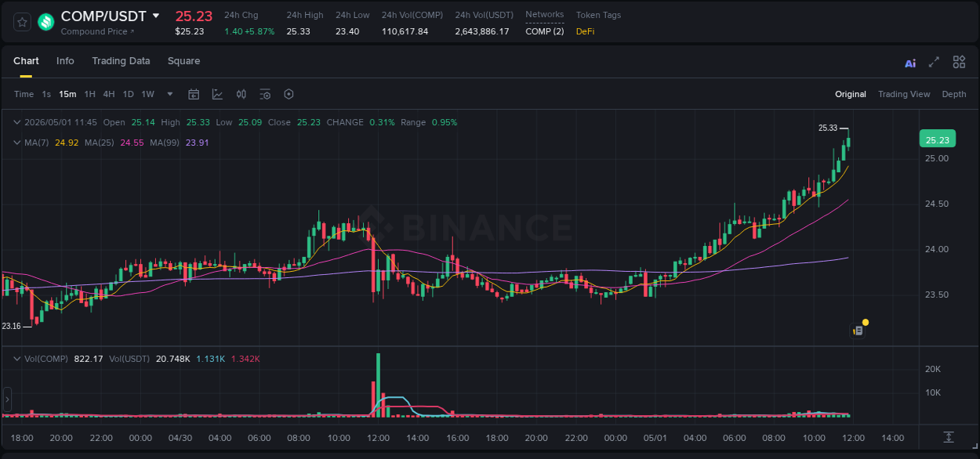Viewport: 980px width, 459px height.
Task: Open the layout grid widgets icon
Action: [959, 62]
